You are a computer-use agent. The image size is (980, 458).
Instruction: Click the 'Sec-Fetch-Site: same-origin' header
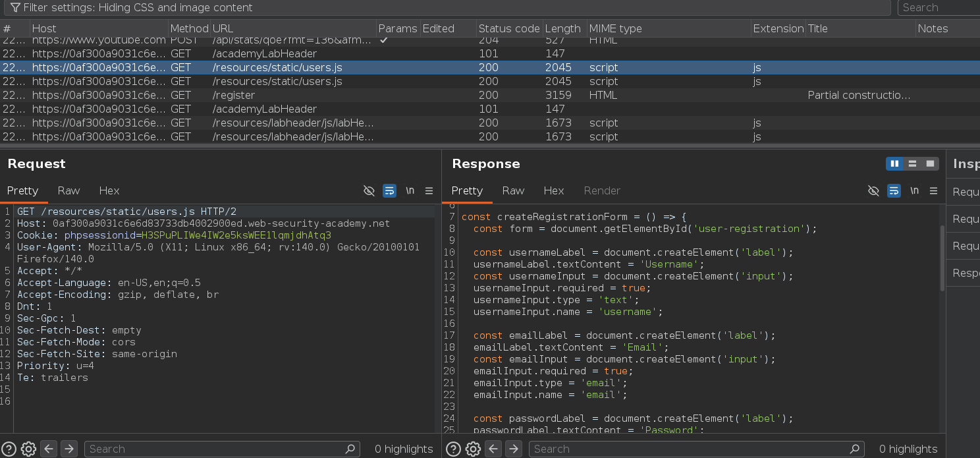[97, 354]
